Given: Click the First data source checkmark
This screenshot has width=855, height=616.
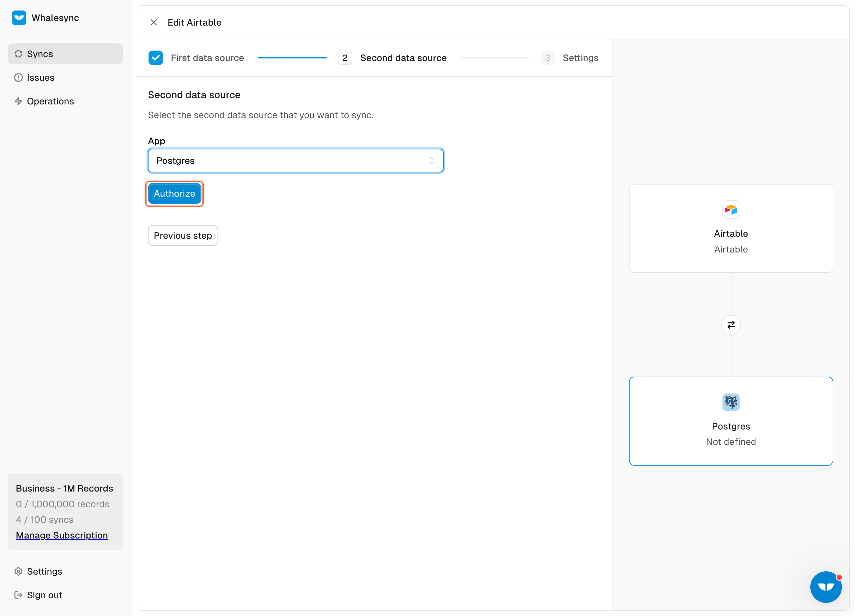Looking at the screenshot, I should tap(156, 58).
